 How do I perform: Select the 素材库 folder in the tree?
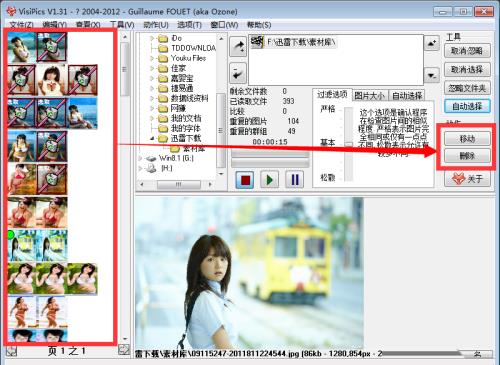click(x=193, y=149)
